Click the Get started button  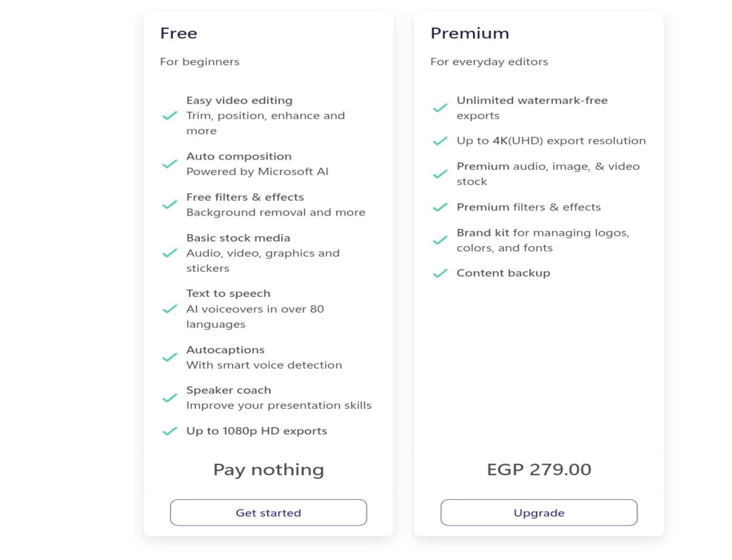click(268, 512)
